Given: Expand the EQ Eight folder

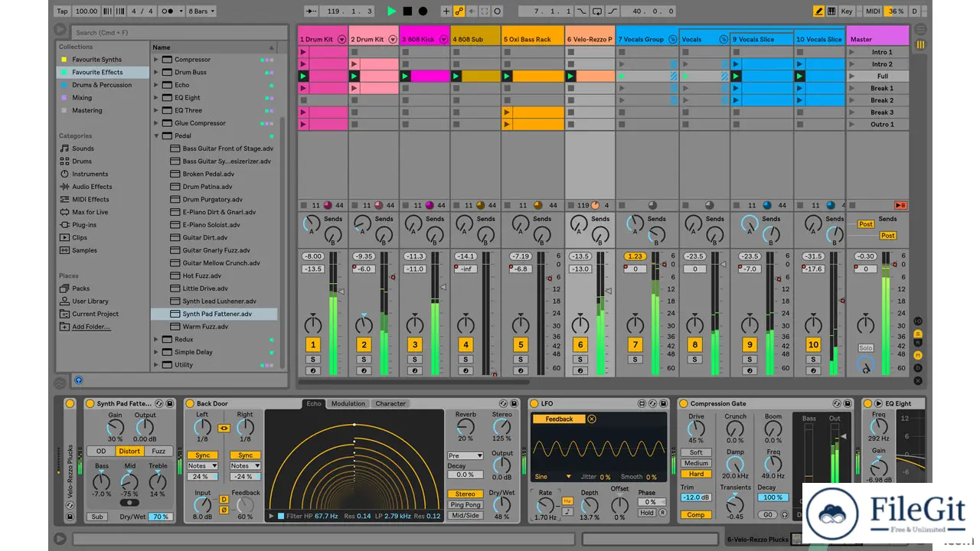Looking at the screenshot, I should [x=156, y=98].
